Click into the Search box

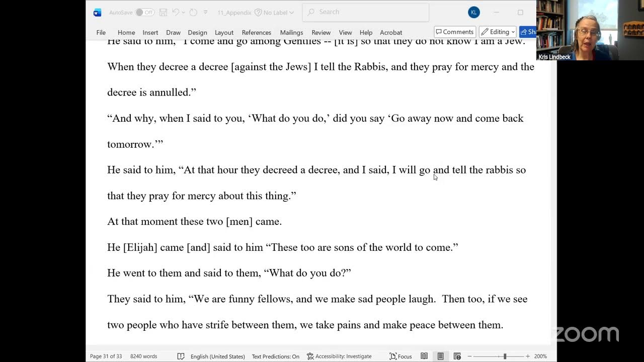(366, 12)
